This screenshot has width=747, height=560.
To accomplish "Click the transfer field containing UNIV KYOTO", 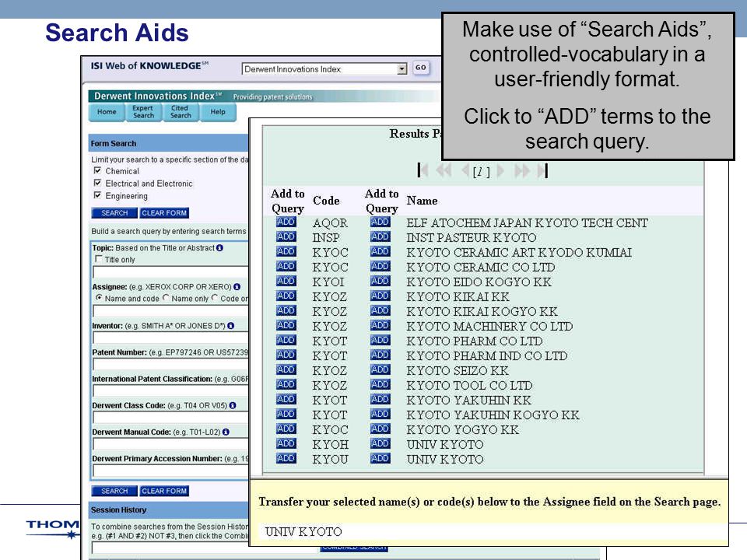I will coord(493,531).
